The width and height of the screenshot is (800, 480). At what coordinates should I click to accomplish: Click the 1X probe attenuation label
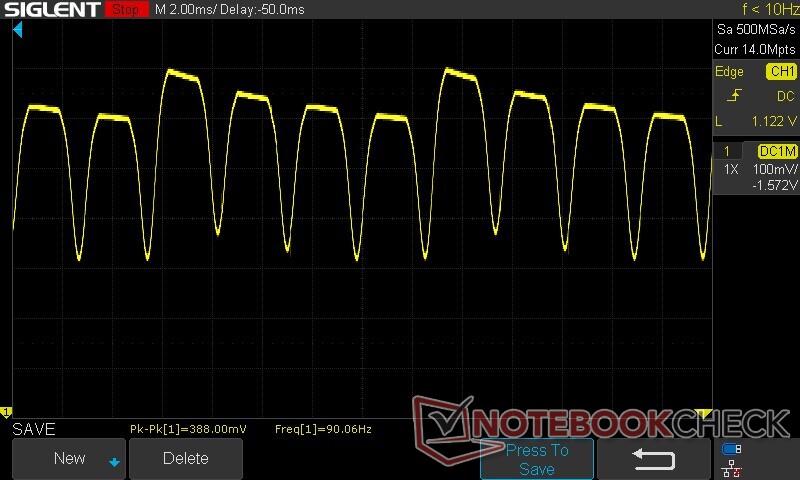pos(731,169)
